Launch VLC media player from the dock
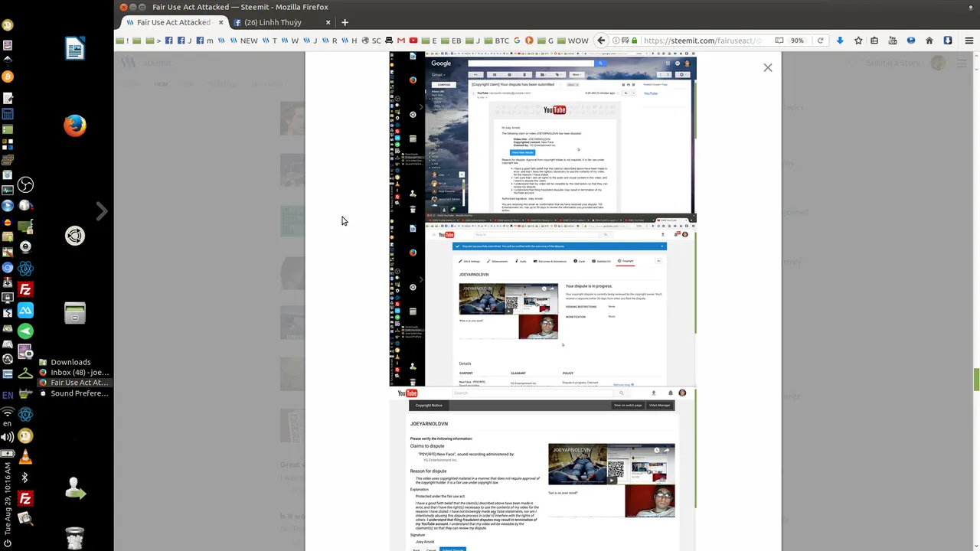Screen dimensions: 980x551 click(25, 457)
